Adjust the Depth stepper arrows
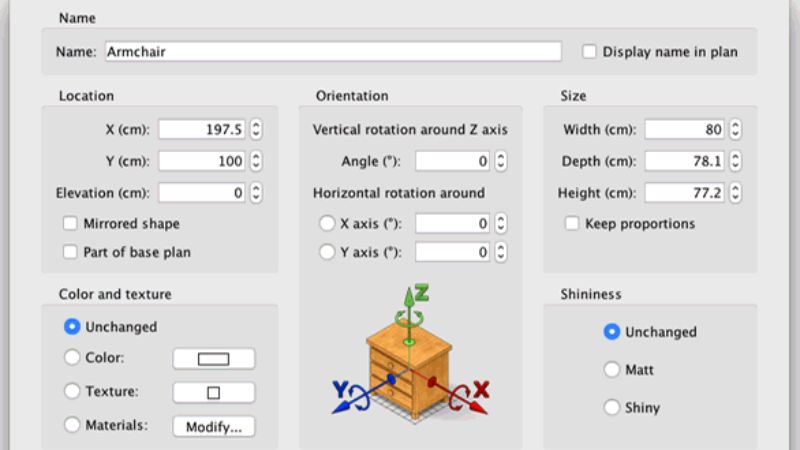 pyautogui.click(x=735, y=161)
